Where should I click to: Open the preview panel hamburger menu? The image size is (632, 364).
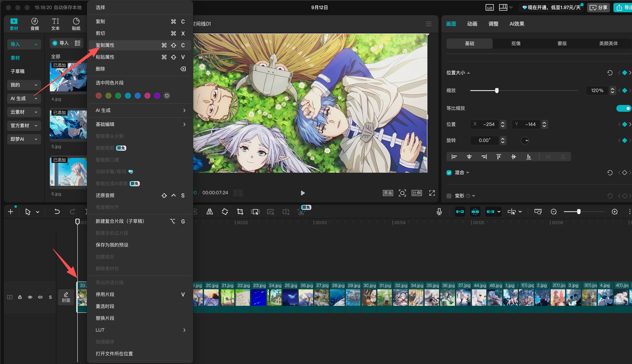click(x=429, y=24)
